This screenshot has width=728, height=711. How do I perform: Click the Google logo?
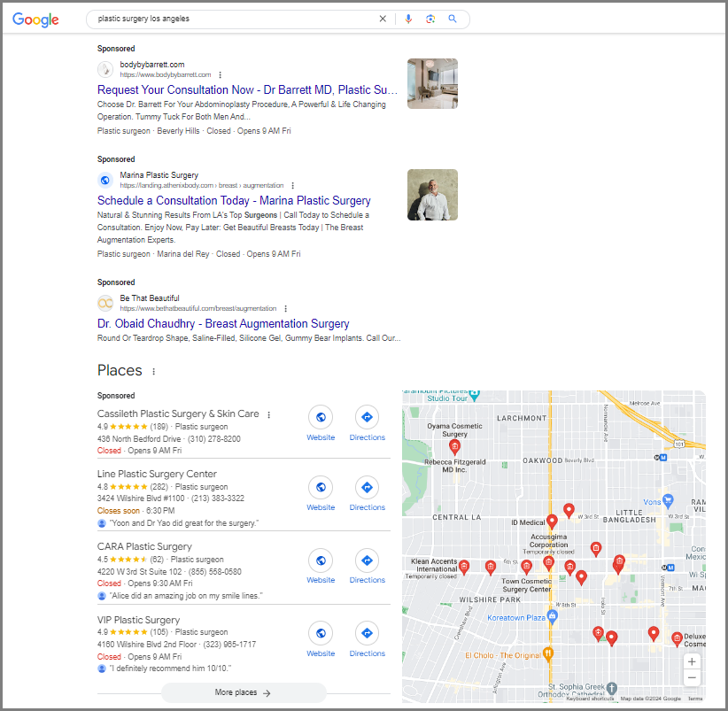(35, 19)
